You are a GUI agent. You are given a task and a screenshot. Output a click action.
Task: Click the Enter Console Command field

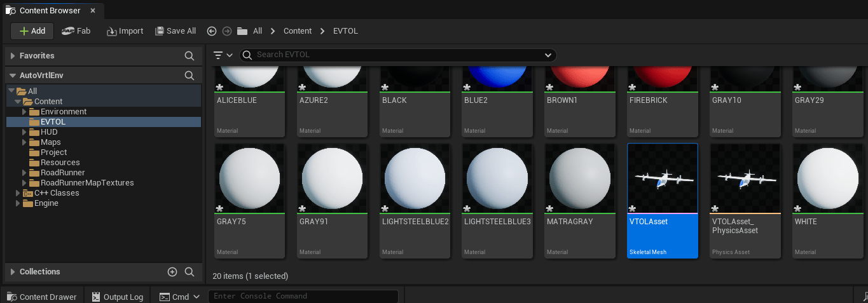click(x=304, y=296)
